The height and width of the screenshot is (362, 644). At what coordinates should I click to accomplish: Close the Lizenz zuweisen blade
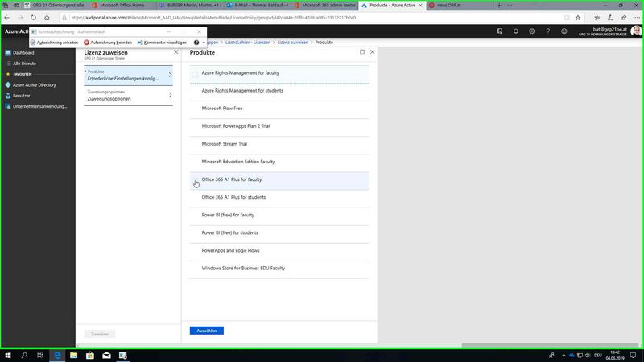click(175, 52)
